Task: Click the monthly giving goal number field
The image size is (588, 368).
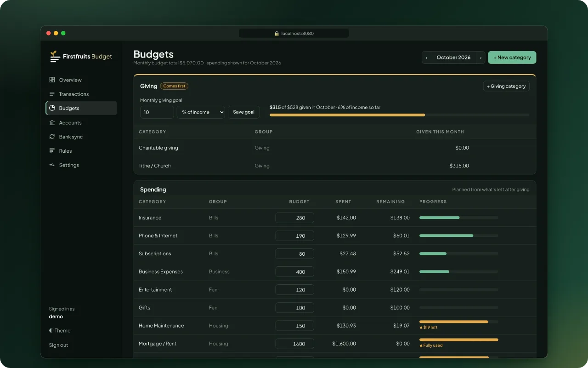Action: point(157,112)
